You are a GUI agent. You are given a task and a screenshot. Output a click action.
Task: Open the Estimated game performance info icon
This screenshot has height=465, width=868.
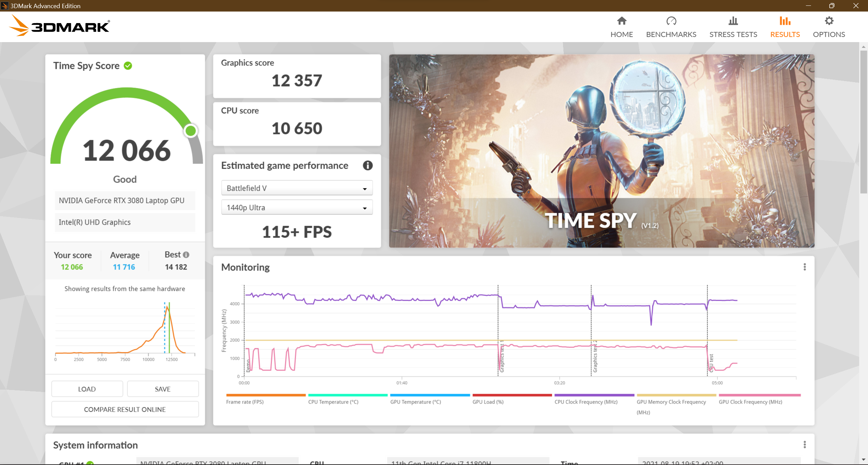pos(368,166)
